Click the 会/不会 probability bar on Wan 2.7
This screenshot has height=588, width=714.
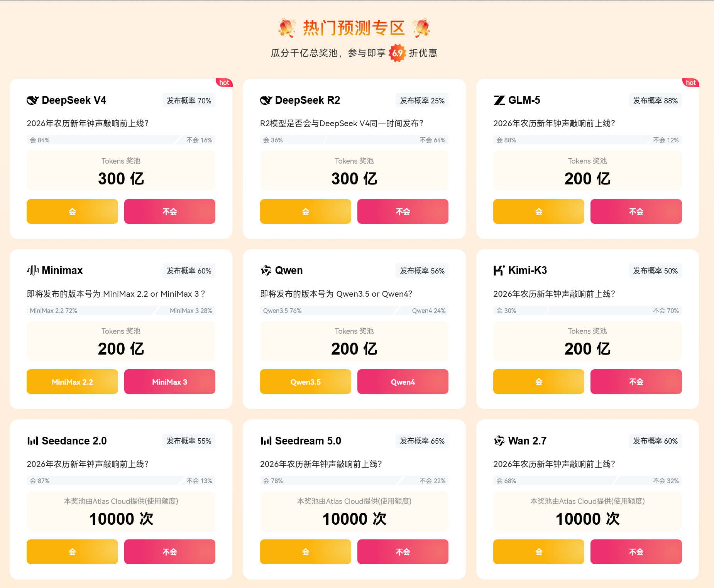coord(587,480)
